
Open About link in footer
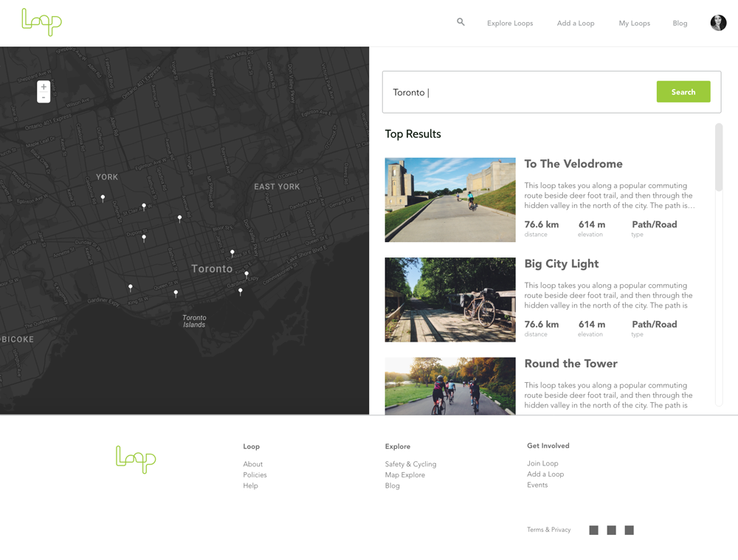[x=252, y=464]
